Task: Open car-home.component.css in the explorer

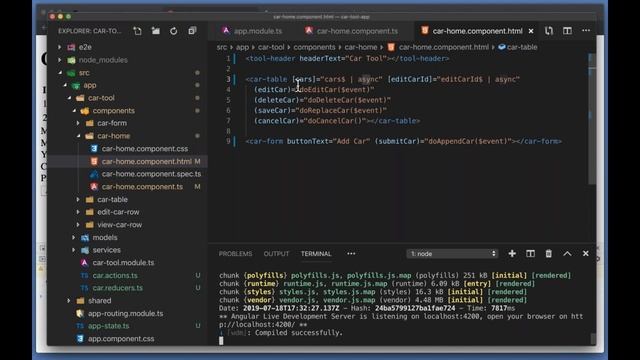Action: point(144,149)
